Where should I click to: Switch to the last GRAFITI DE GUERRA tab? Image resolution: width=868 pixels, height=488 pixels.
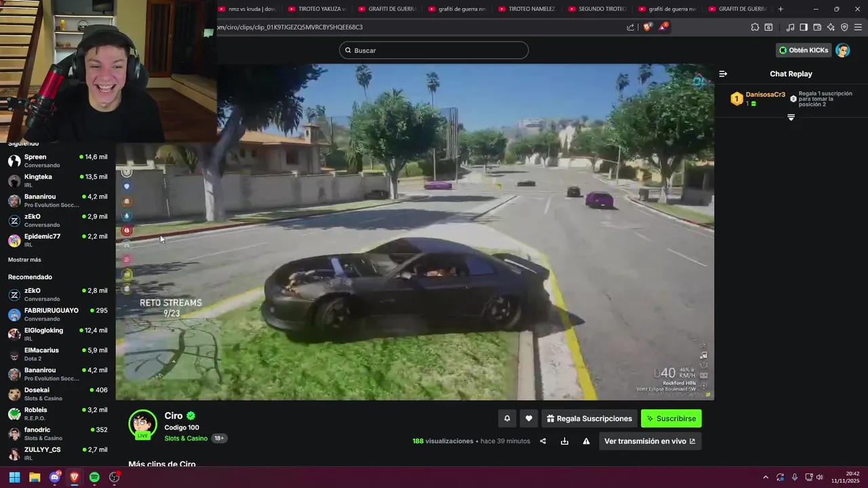tap(737, 9)
